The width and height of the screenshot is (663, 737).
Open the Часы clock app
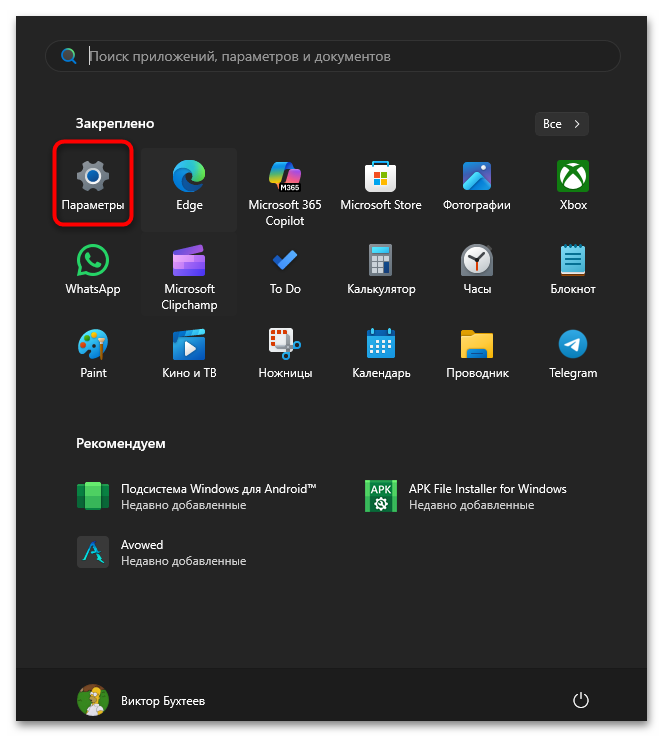(476, 269)
